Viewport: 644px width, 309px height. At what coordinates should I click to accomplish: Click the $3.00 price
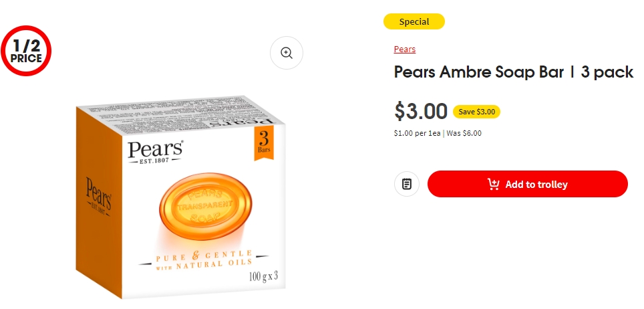pos(421,111)
